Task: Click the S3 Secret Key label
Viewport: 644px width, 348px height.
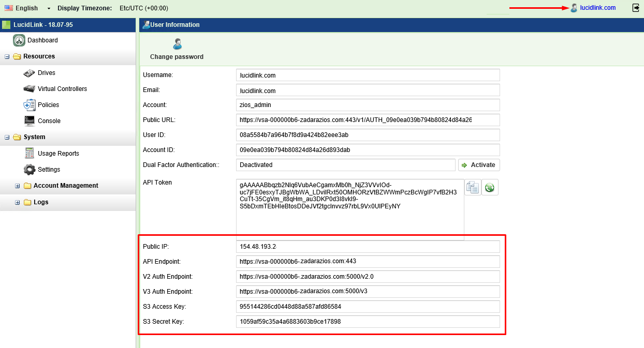Action: (x=164, y=322)
